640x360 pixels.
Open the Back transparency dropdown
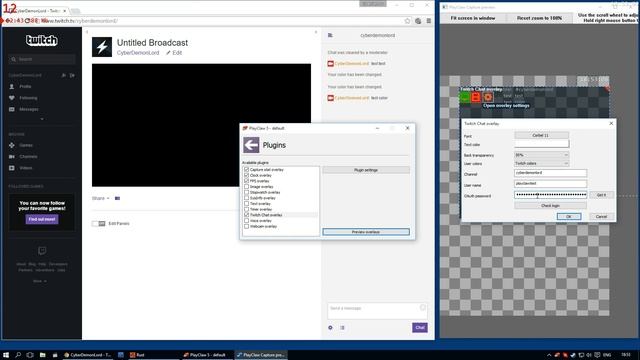pyautogui.click(x=541, y=155)
